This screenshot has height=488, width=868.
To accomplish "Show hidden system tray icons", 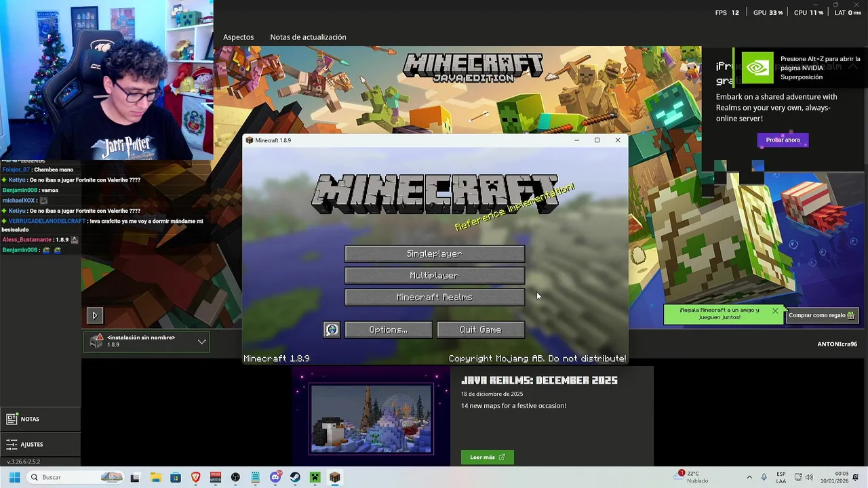I will click(749, 477).
